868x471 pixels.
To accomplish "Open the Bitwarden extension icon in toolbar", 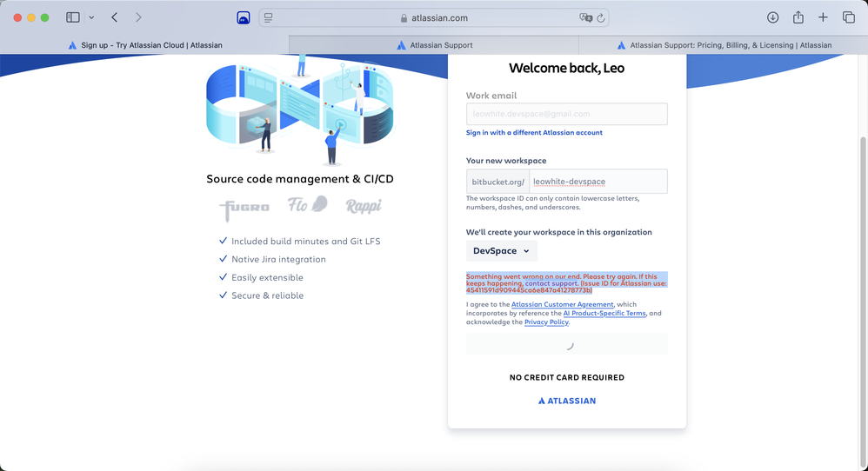I will pos(243,17).
